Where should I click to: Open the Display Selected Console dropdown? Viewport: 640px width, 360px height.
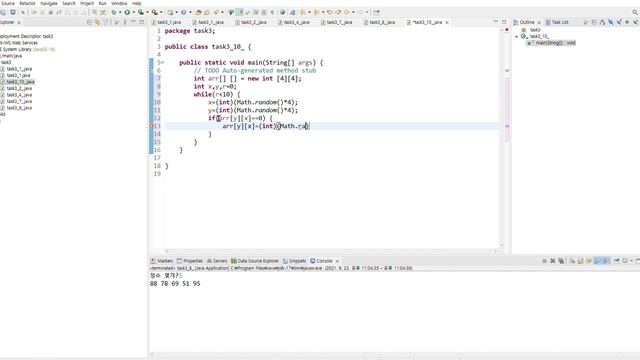coord(631,261)
